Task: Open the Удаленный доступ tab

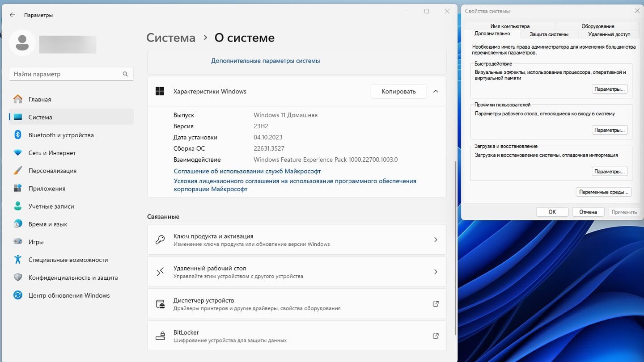Action: pos(609,34)
